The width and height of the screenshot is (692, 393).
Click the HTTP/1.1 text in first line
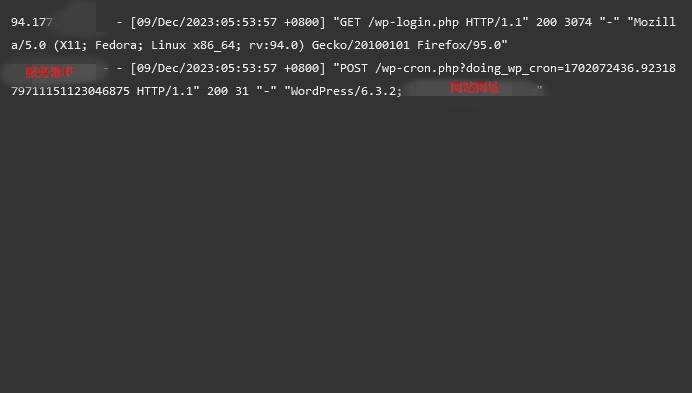tap(494, 22)
